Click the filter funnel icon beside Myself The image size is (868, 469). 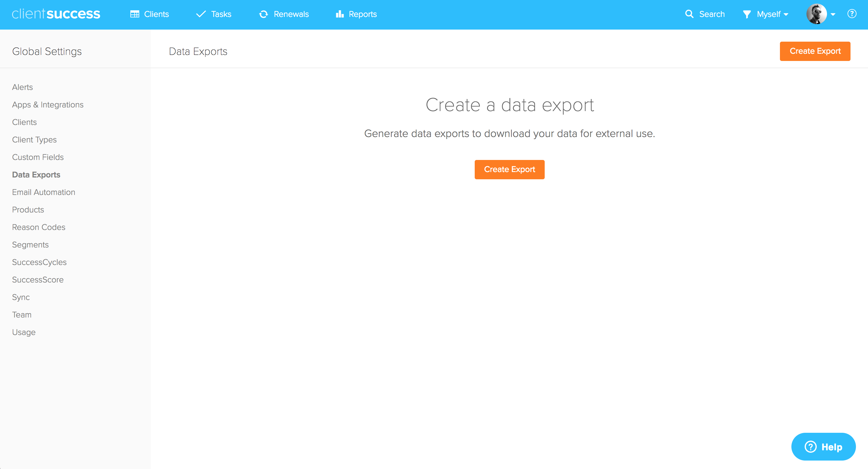click(x=747, y=14)
